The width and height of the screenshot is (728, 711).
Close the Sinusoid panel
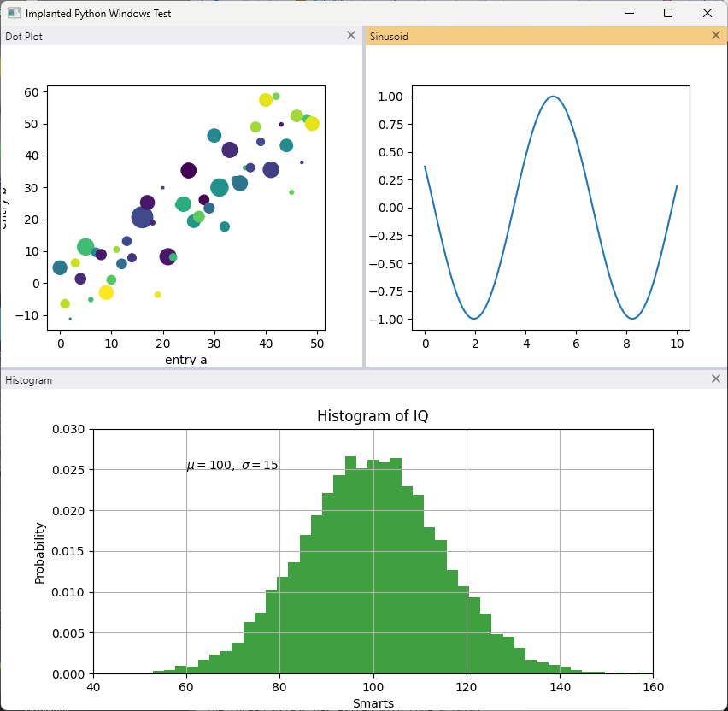click(x=716, y=35)
